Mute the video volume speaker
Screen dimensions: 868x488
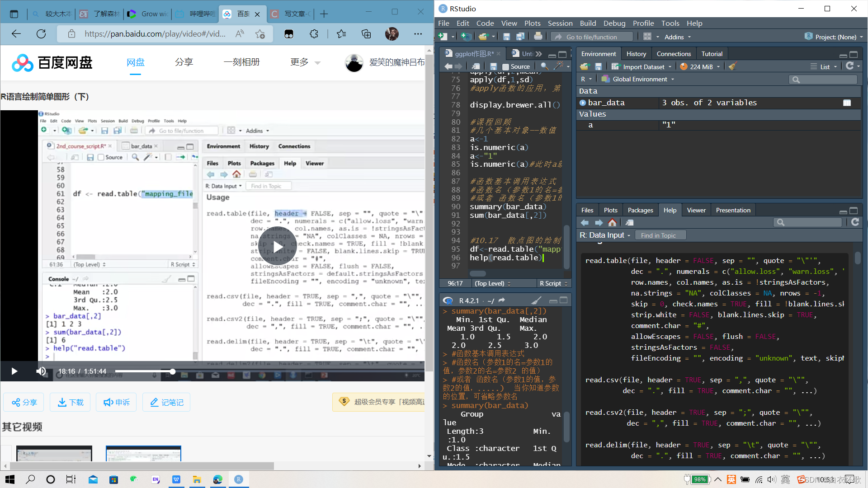click(x=41, y=371)
